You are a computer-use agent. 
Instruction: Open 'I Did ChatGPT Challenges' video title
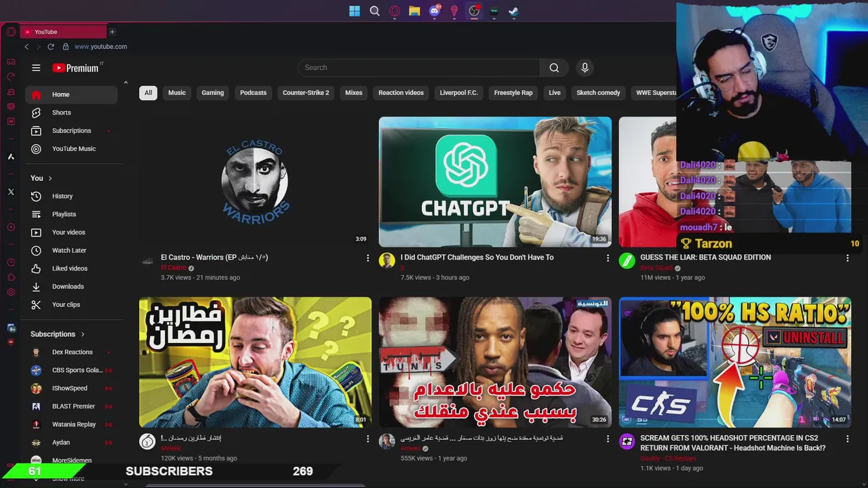(x=477, y=258)
